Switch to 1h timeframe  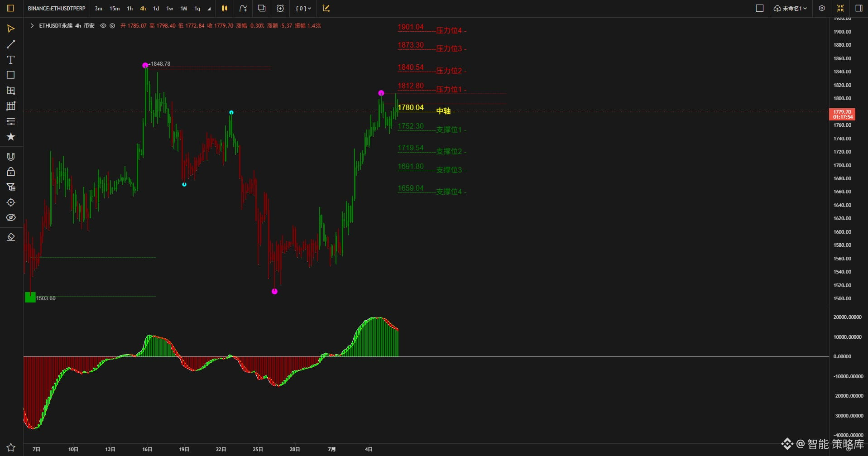[130, 9]
